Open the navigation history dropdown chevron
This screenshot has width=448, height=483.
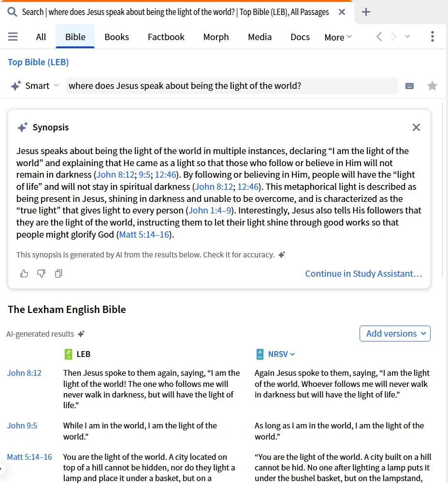[x=407, y=36]
